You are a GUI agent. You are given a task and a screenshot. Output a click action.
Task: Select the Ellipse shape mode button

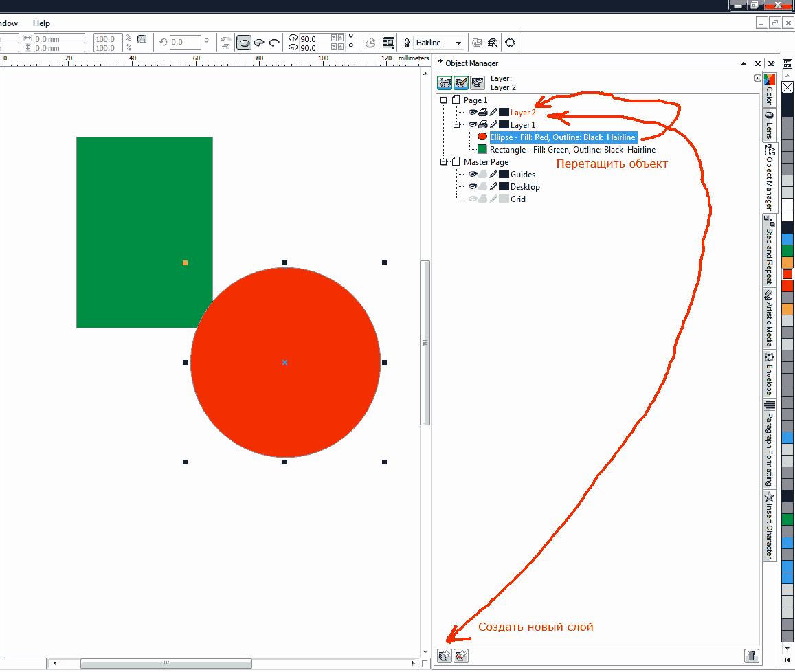(x=244, y=43)
